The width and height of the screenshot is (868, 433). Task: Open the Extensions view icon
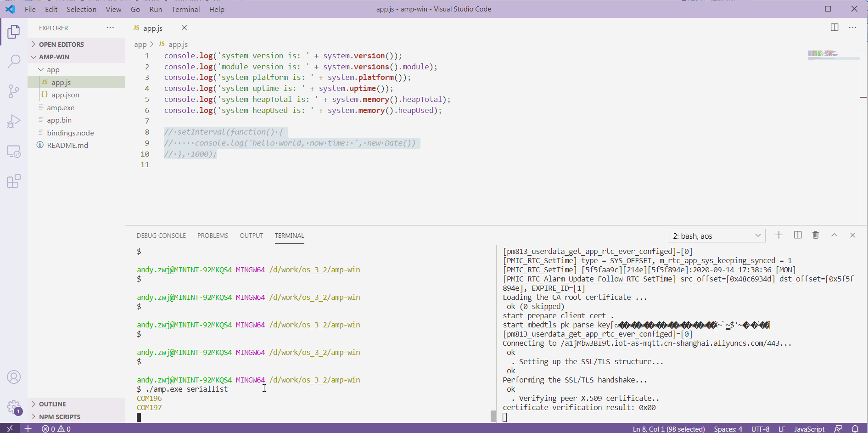coord(14,181)
